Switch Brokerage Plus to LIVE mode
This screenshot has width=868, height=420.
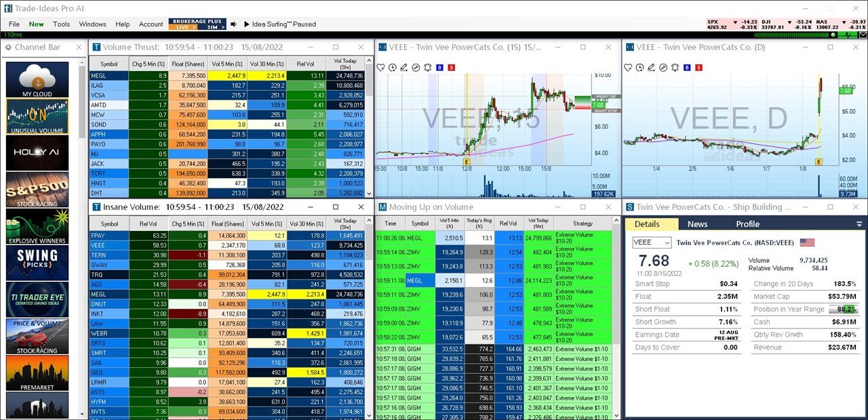coord(182,27)
